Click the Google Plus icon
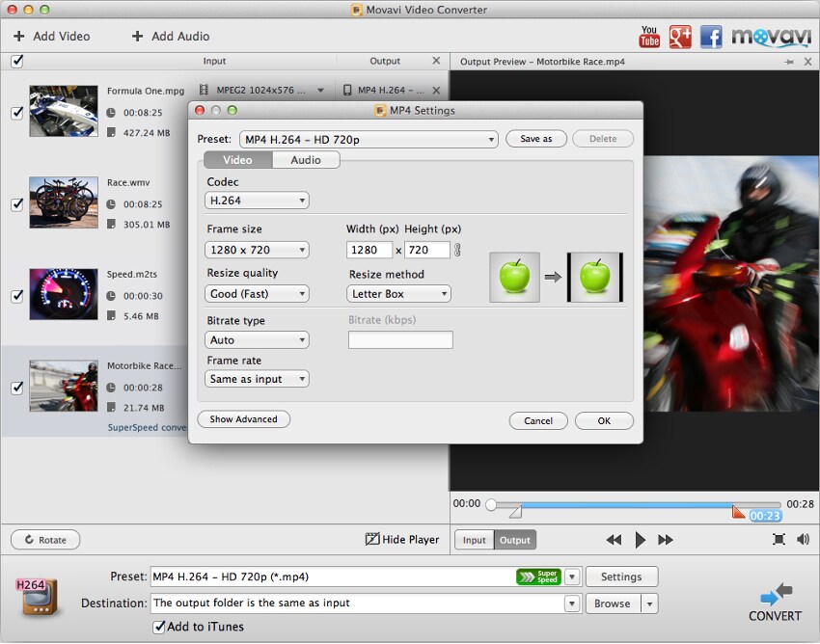 point(680,37)
